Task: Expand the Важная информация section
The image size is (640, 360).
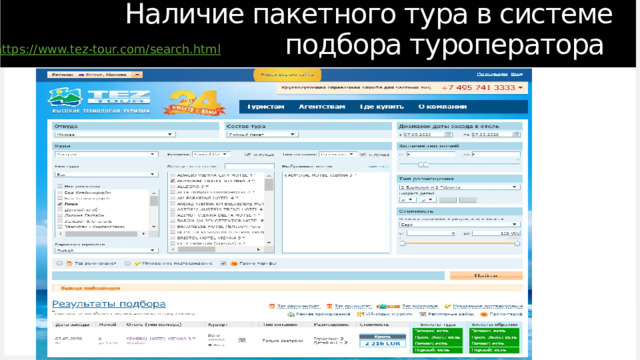Action: click(x=90, y=288)
